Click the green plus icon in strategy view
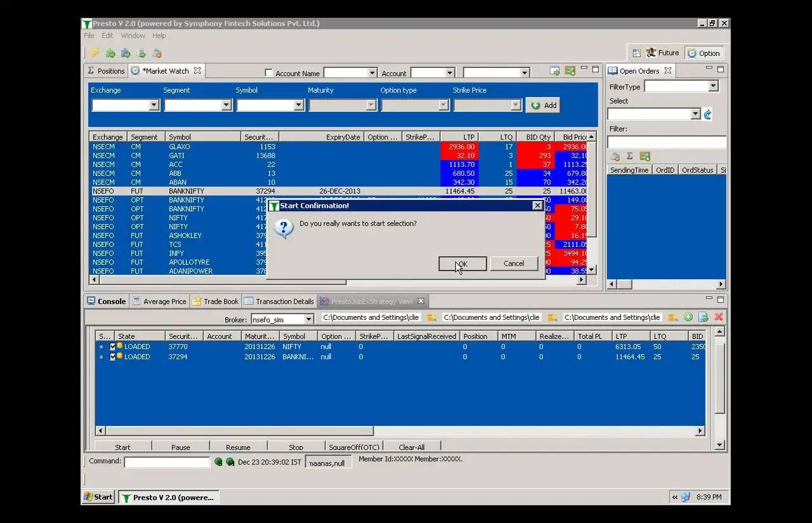 tap(688, 317)
